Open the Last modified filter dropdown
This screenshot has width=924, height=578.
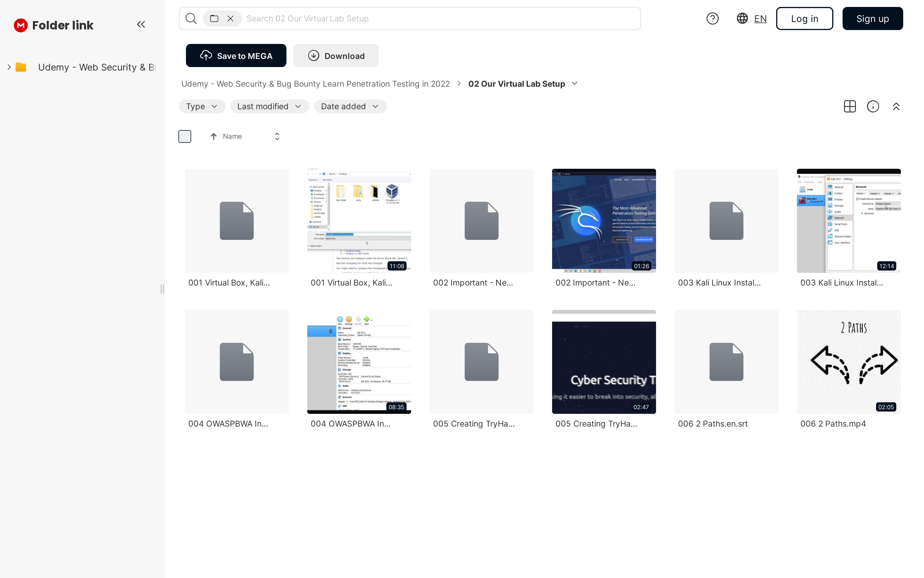[270, 106]
